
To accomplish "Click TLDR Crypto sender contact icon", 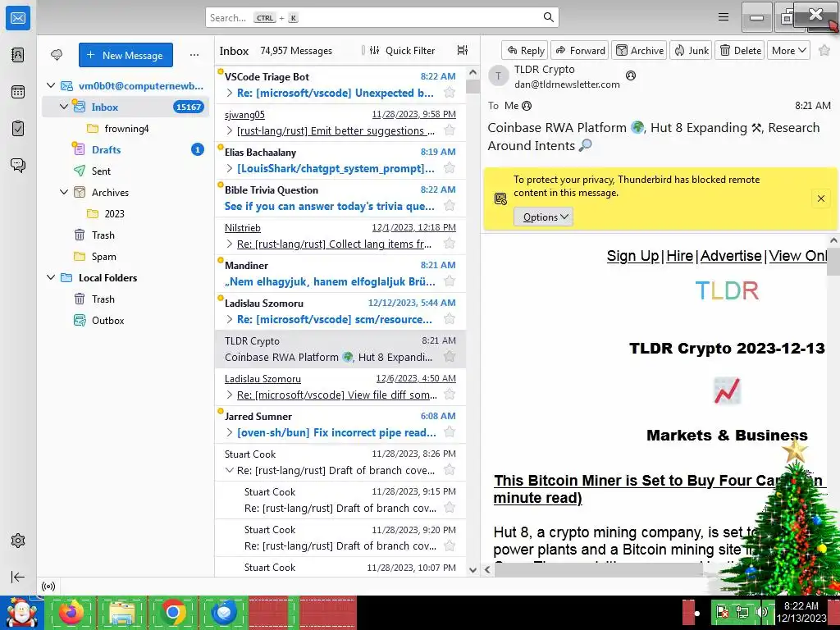I will point(631,75).
